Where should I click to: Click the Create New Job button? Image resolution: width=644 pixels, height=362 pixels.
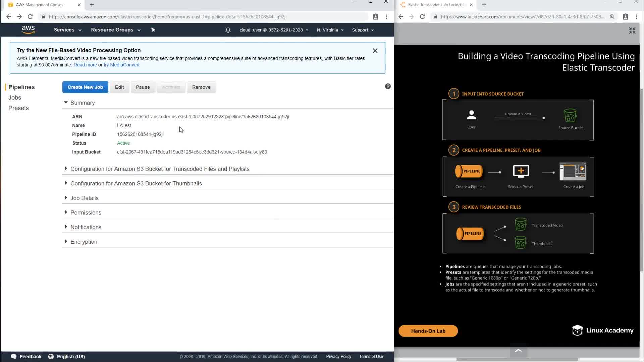pyautogui.click(x=85, y=87)
